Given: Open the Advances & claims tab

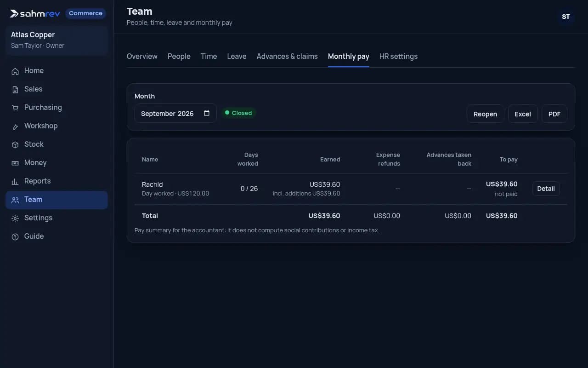Looking at the screenshot, I should tap(287, 56).
